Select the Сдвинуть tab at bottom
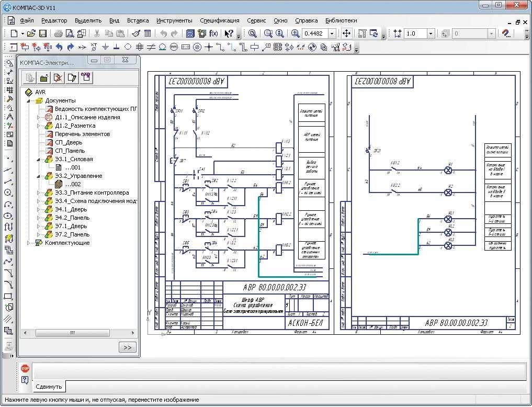The image size is (532, 407). pyautogui.click(x=49, y=387)
